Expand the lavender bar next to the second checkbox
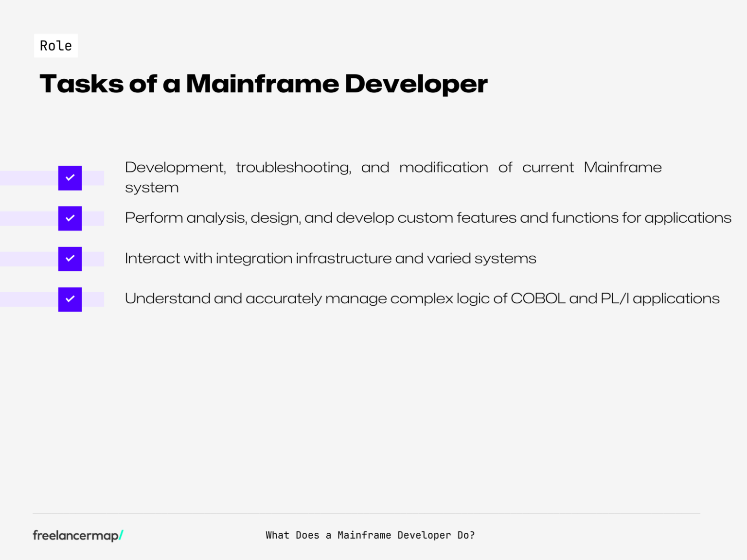 click(x=29, y=218)
